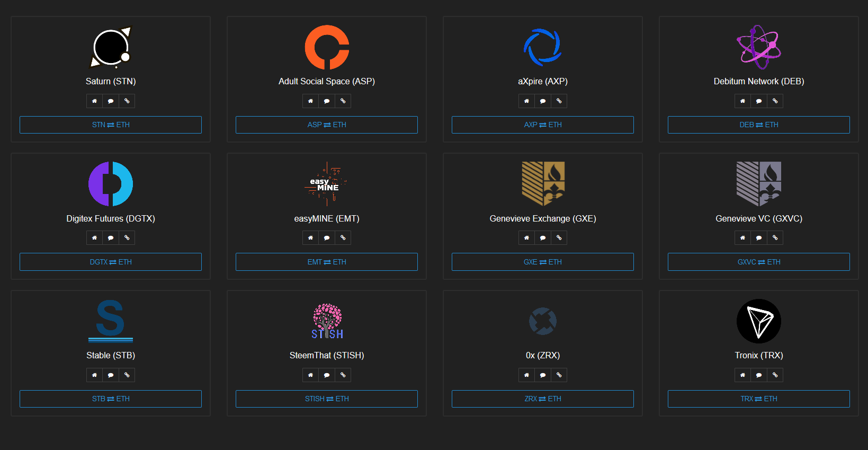
Task: Click the Tronix logo thumbnail
Action: coord(759,321)
